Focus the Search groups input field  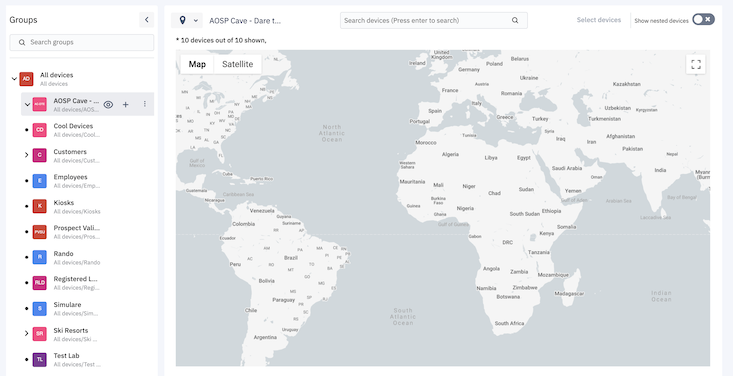[82, 42]
